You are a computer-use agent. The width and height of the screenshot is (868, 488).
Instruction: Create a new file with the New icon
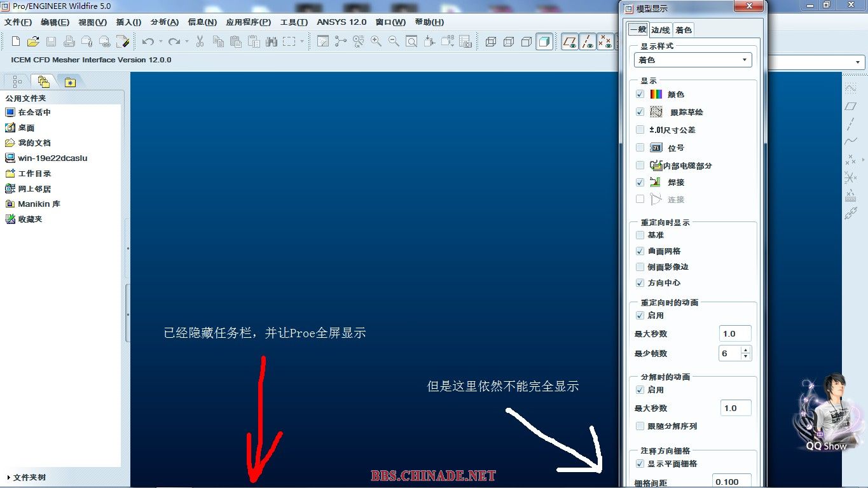click(x=16, y=41)
